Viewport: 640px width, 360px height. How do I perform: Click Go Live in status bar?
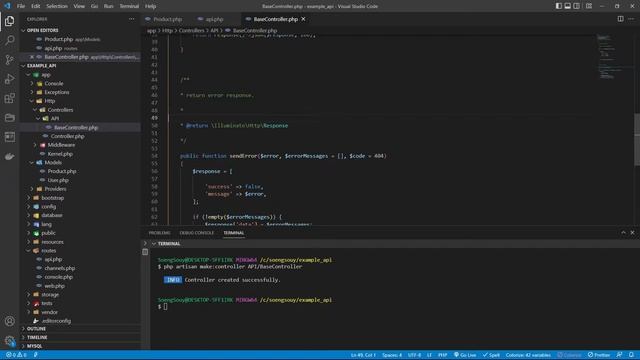[465, 355]
